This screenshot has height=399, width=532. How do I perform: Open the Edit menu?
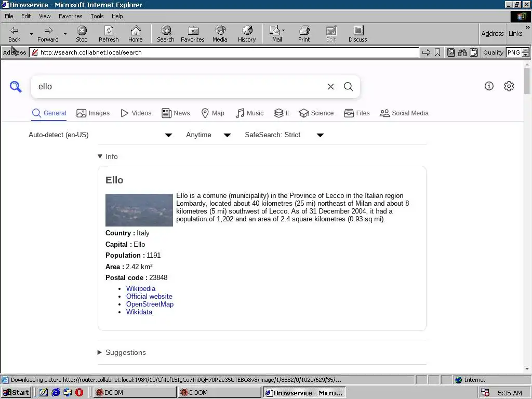click(26, 16)
